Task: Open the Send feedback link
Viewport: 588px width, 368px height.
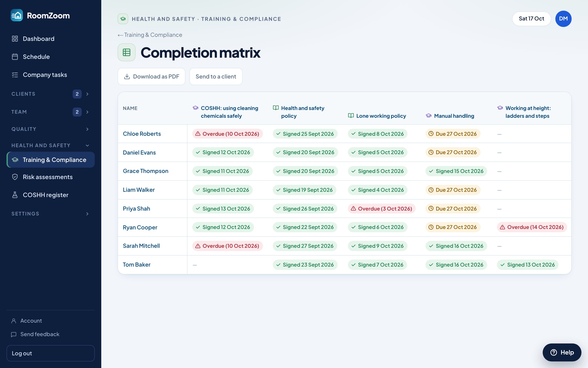Action: pyautogui.click(x=35, y=334)
